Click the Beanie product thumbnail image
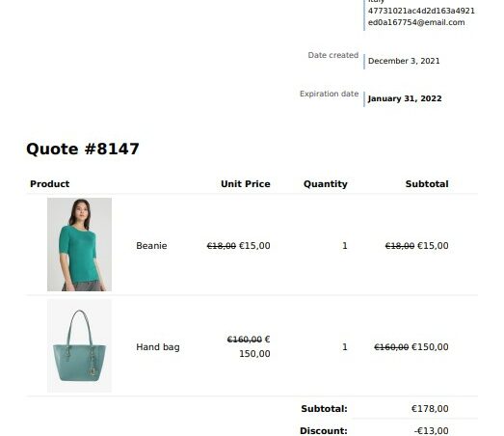This screenshot has height=436, width=504. (79, 245)
